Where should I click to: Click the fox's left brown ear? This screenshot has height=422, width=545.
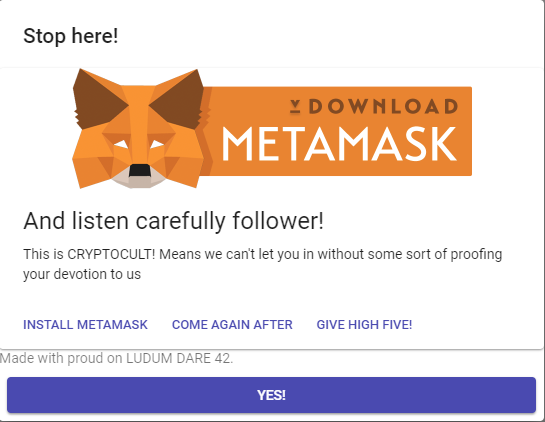click(97, 99)
